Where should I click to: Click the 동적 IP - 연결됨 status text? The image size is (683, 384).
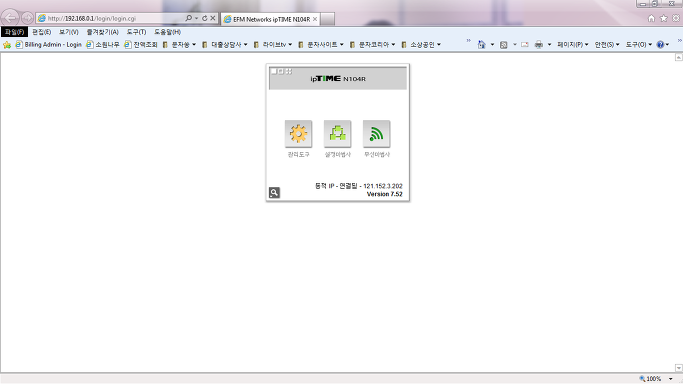point(336,186)
